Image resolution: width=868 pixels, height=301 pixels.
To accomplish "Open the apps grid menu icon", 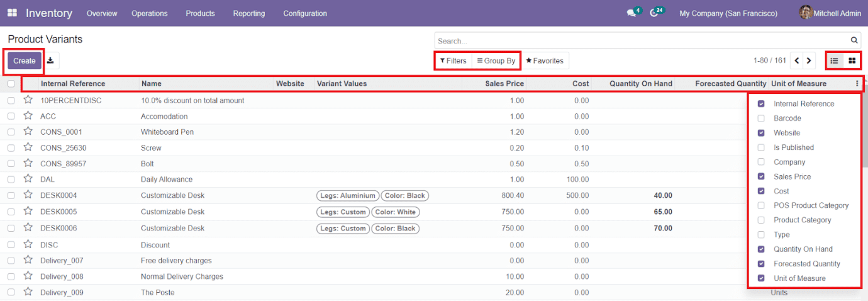I will tap(12, 13).
